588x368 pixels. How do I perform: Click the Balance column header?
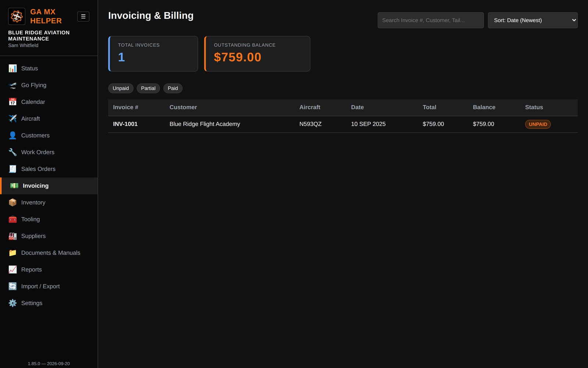click(x=484, y=107)
